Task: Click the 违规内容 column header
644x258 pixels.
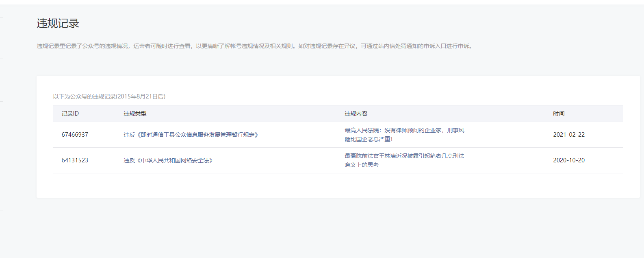Action: point(356,114)
